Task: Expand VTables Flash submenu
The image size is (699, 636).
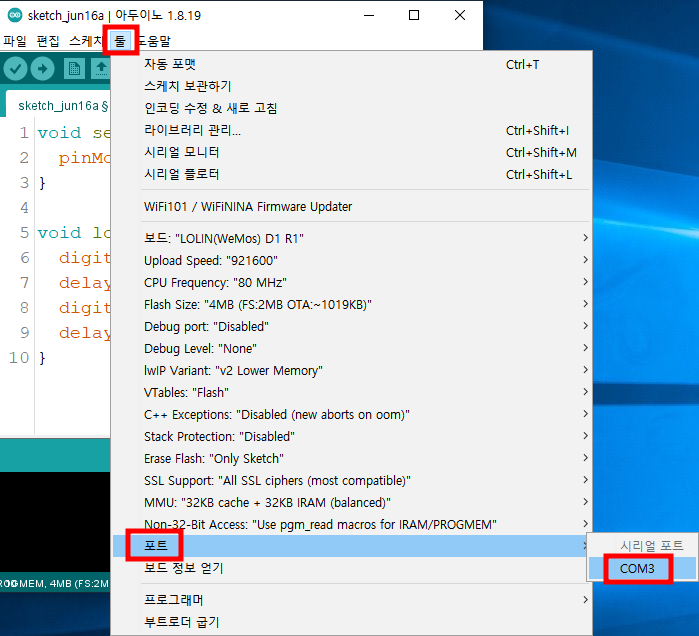Action: coord(351,392)
